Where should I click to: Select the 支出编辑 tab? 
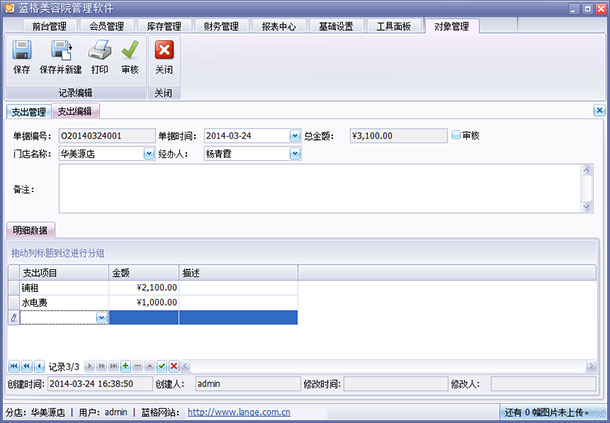(75, 111)
